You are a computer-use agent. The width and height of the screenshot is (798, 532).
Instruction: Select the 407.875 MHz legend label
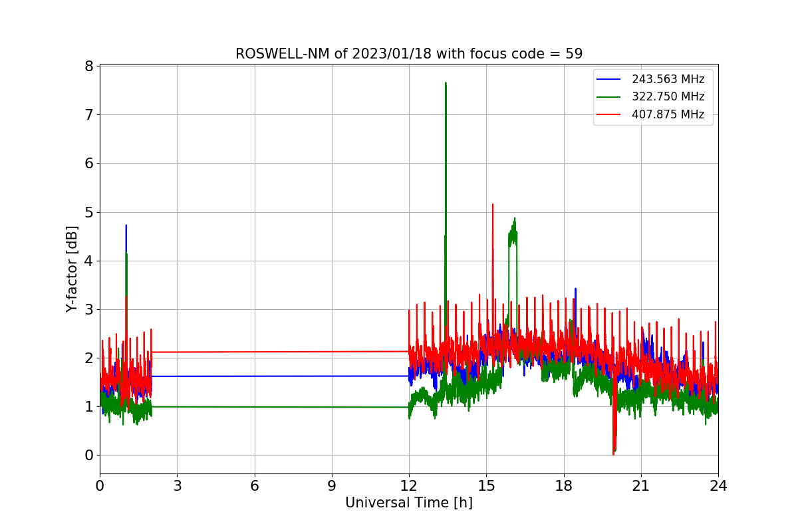(668, 114)
